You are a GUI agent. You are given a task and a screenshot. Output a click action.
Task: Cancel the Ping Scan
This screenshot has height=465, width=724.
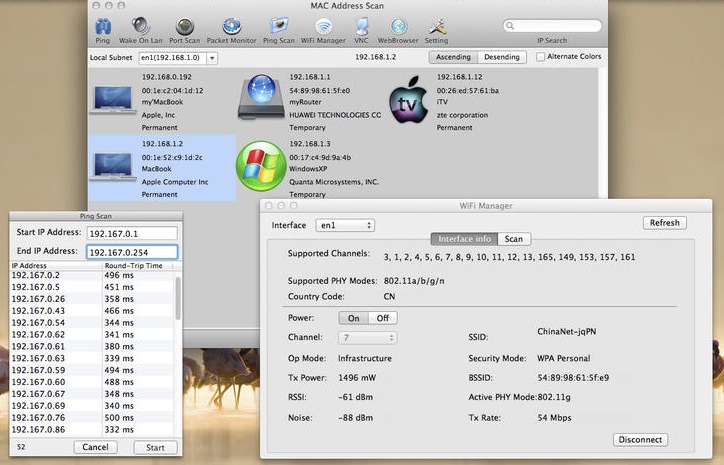tap(95, 447)
